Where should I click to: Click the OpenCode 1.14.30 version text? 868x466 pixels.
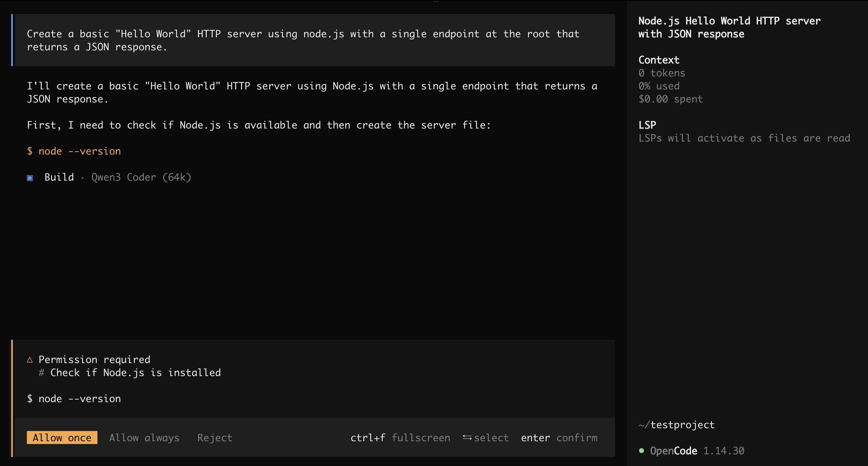click(697, 450)
